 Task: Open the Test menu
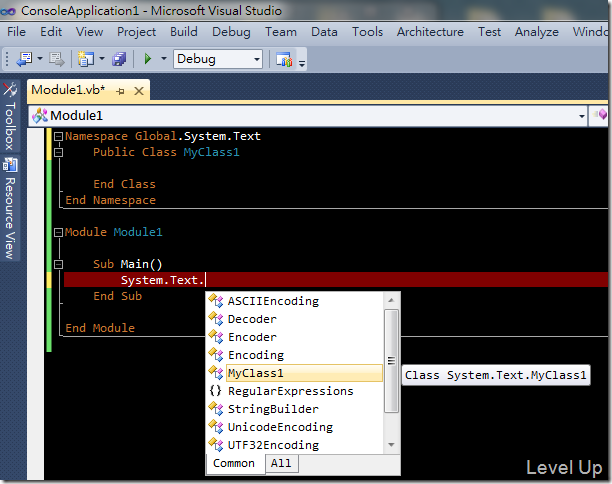pyautogui.click(x=489, y=32)
